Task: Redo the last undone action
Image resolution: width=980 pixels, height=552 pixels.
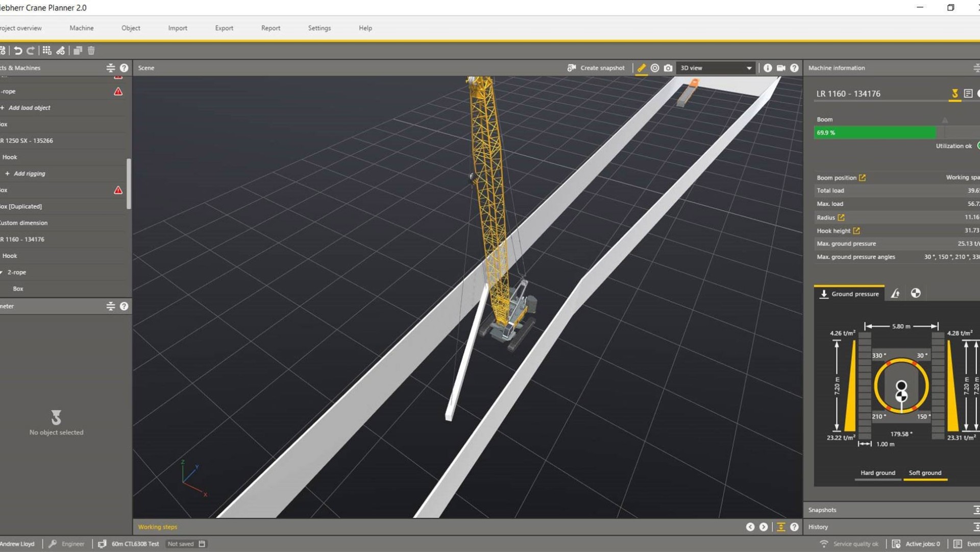Action: click(31, 51)
